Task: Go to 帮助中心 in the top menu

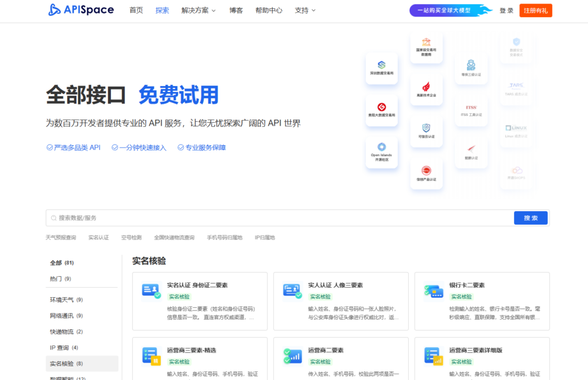Action: (x=269, y=10)
